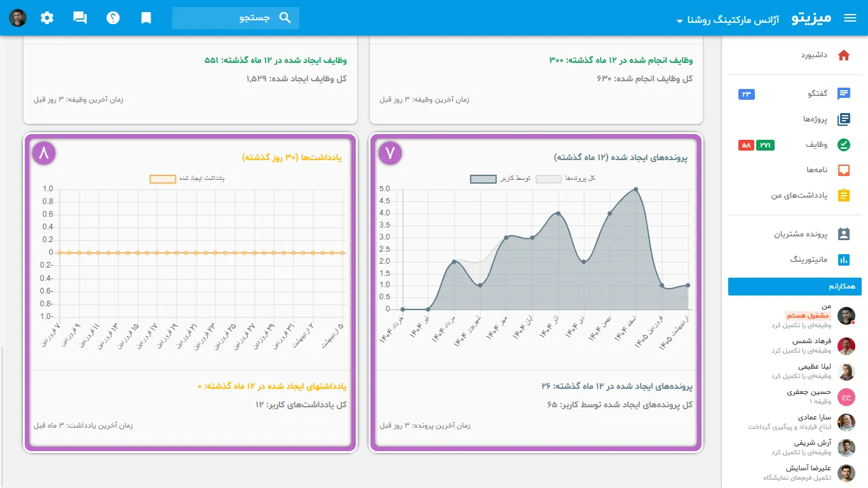Image resolution: width=868 pixels, height=488 pixels.
Task: Open پرونده مشتریان contact icon
Action: [x=844, y=234]
